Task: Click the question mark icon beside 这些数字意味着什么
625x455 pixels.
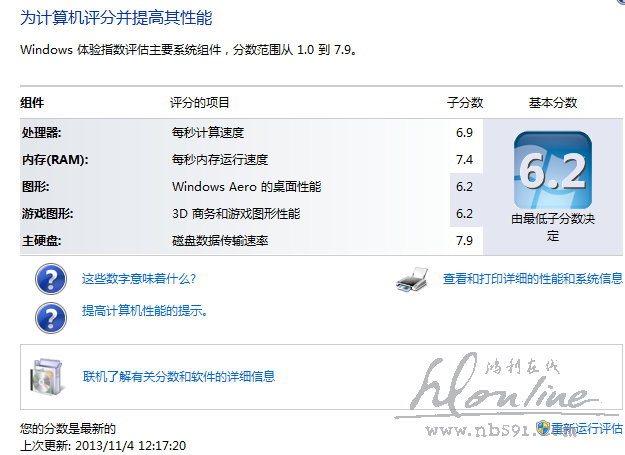Action: [x=51, y=279]
